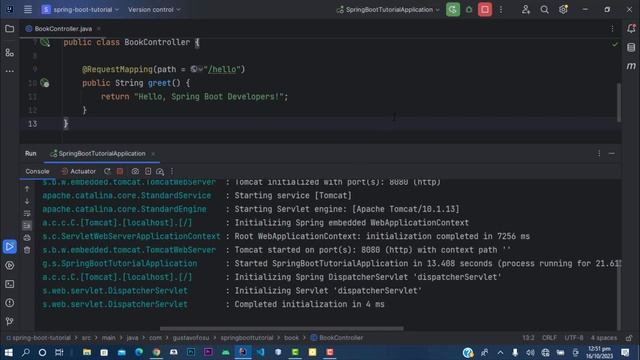Screen dimensions: 640x360
Task: Click the editor vertical scrollbar
Action: [619, 102]
